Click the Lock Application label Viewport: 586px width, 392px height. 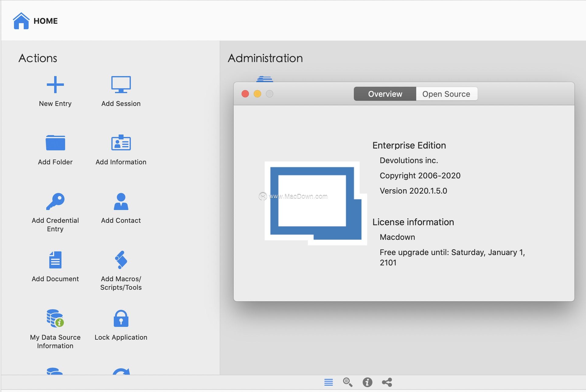click(x=121, y=338)
